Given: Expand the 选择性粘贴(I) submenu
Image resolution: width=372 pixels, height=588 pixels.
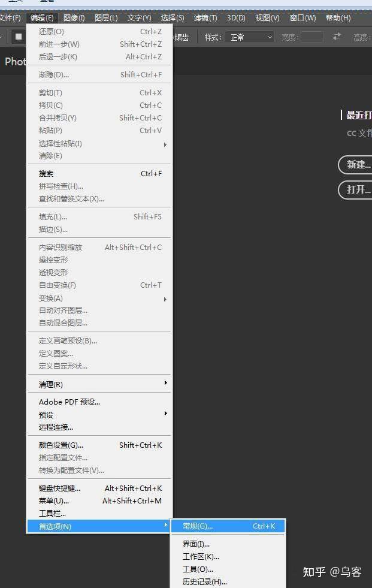Looking at the screenshot, I should [99, 144].
